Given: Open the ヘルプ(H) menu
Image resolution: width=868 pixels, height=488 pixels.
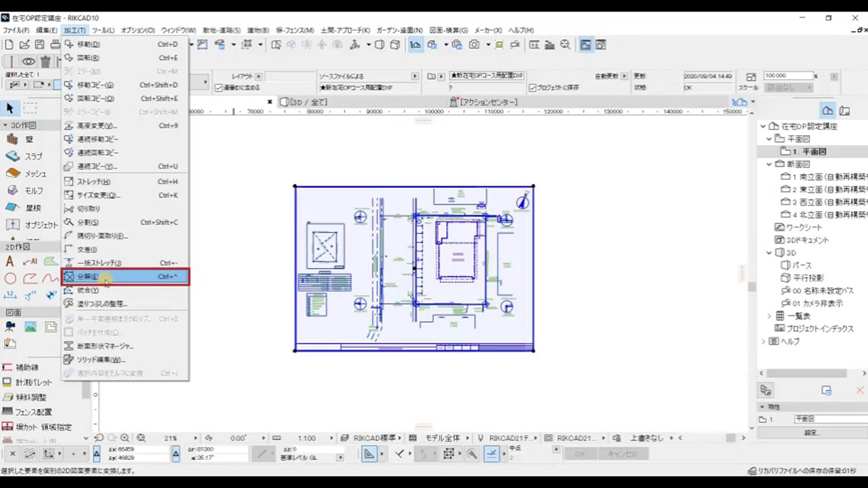Looking at the screenshot, I should coord(520,30).
